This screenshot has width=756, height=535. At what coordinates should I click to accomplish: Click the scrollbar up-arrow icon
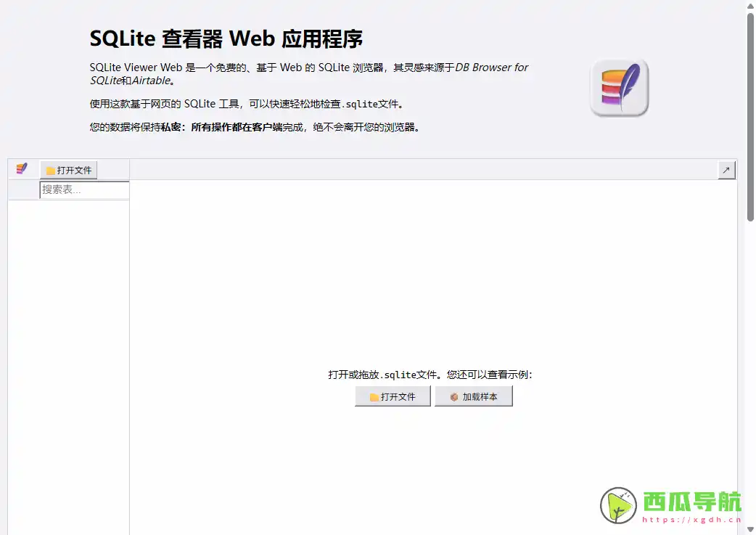749,7
